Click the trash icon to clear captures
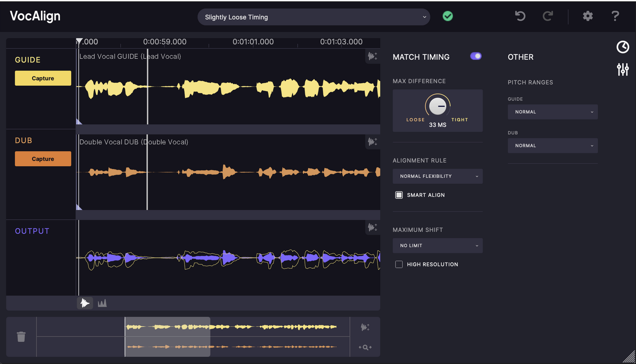This screenshot has height=364, width=636. click(21, 337)
